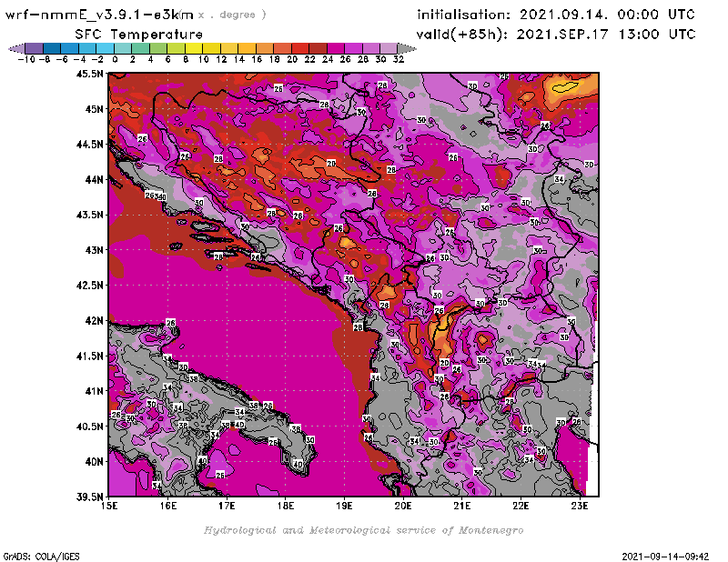This screenshot has height=562, width=728.
Task: Select the 40N latitude label
Action: pyautogui.click(x=94, y=462)
